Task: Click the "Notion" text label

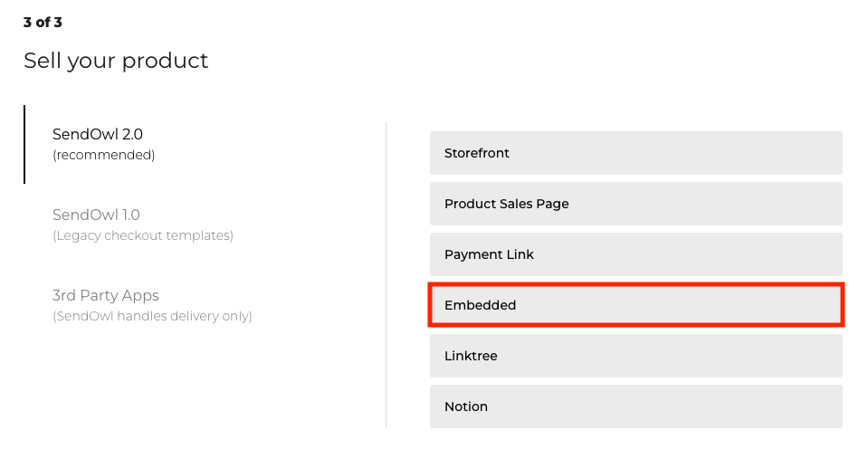Action: tap(466, 406)
